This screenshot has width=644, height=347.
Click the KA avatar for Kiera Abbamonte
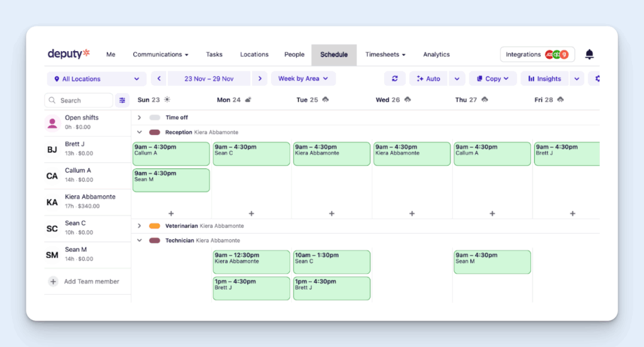click(x=52, y=202)
